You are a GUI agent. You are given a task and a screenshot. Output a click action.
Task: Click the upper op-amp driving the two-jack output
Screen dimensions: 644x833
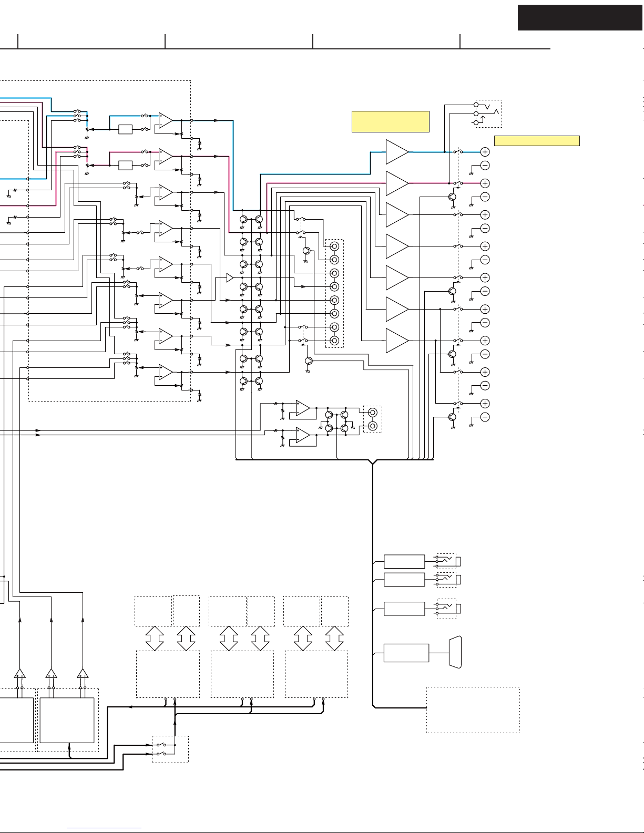(x=303, y=408)
